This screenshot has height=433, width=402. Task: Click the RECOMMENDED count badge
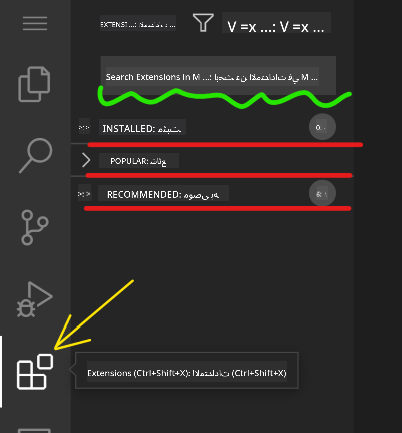point(322,193)
